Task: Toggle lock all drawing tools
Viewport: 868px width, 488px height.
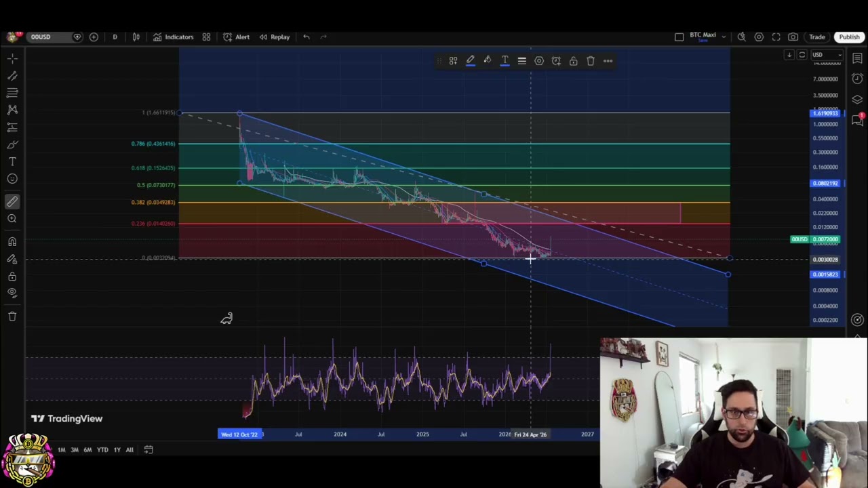Action: tap(12, 277)
